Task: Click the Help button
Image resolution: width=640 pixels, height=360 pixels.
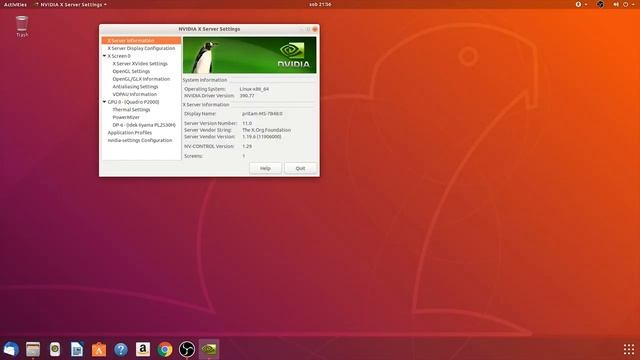Action: coord(265,169)
